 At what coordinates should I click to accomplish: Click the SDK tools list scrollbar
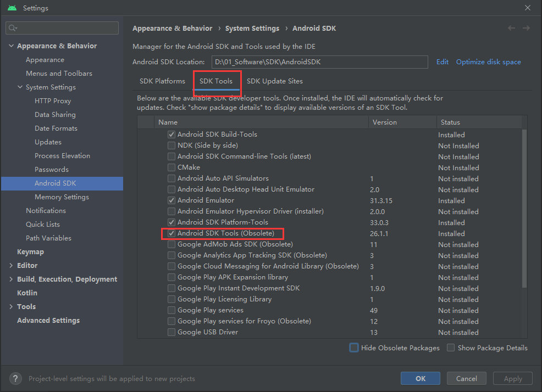pyautogui.click(x=524, y=209)
